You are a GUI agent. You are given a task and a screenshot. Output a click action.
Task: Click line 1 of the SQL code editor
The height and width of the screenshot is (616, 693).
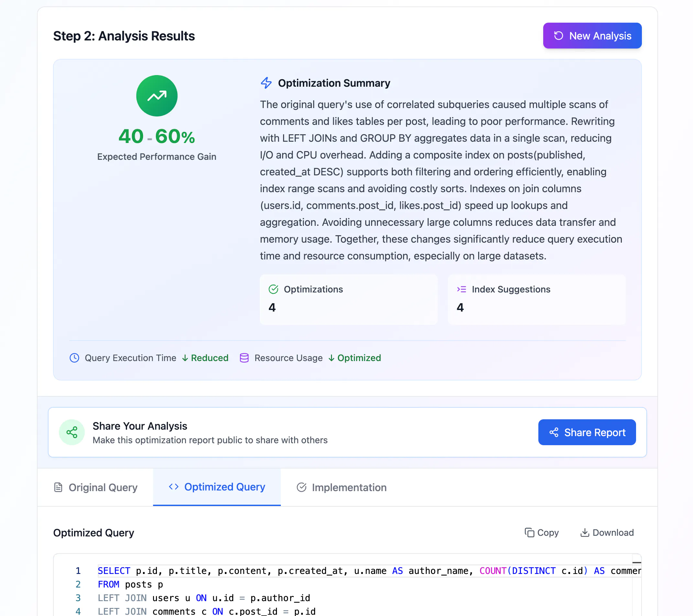(x=365, y=571)
